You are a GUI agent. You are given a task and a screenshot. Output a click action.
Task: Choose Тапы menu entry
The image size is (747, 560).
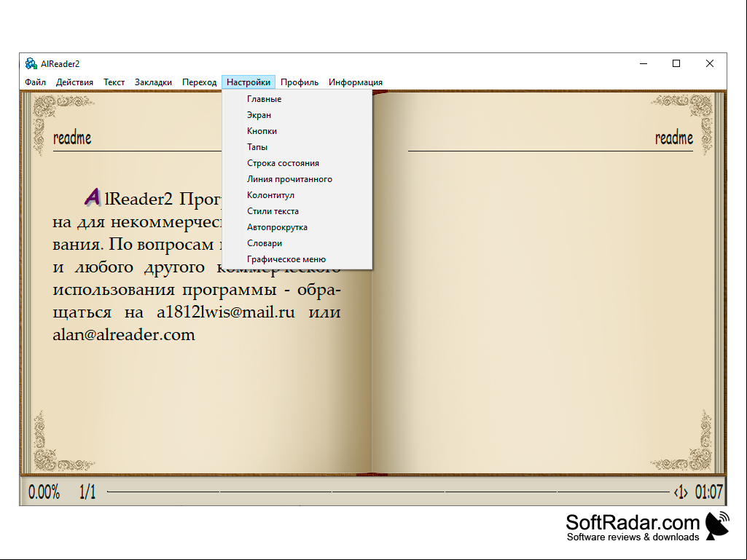(297, 147)
